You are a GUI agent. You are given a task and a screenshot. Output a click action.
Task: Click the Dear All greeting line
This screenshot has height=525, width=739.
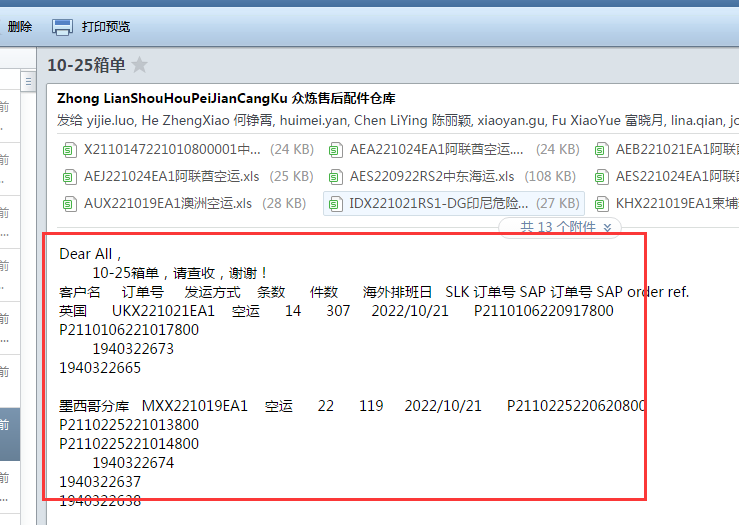tap(90, 254)
